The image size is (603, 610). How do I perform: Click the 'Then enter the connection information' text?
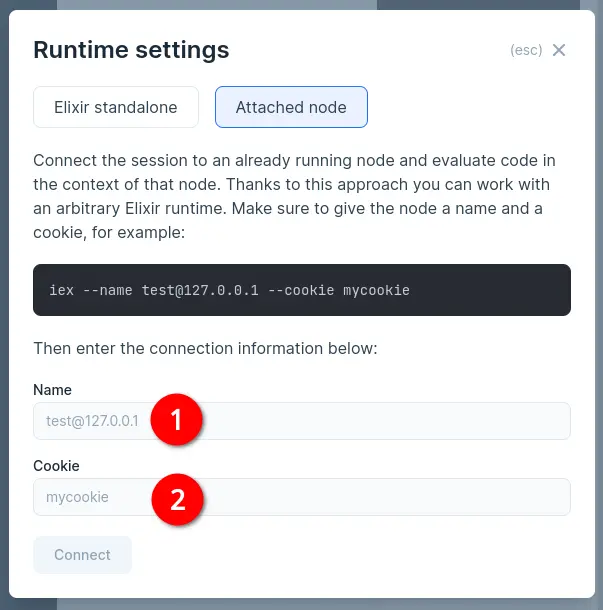(206, 349)
